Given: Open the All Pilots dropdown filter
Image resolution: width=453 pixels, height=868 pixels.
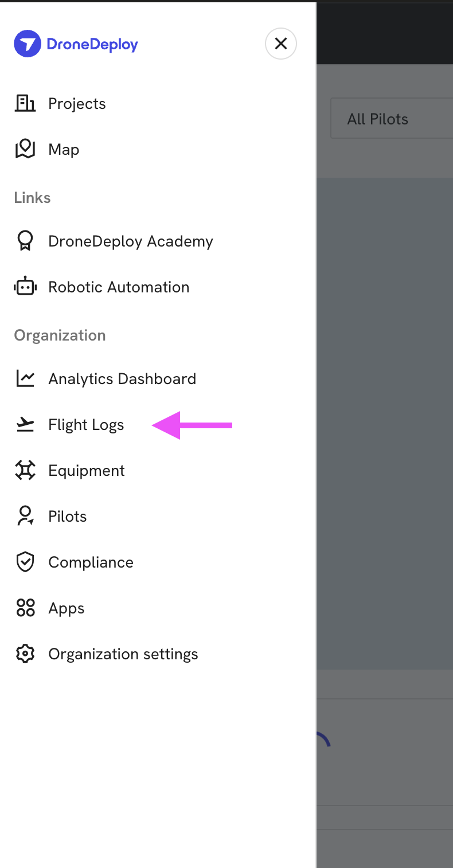Looking at the screenshot, I should (x=391, y=119).
